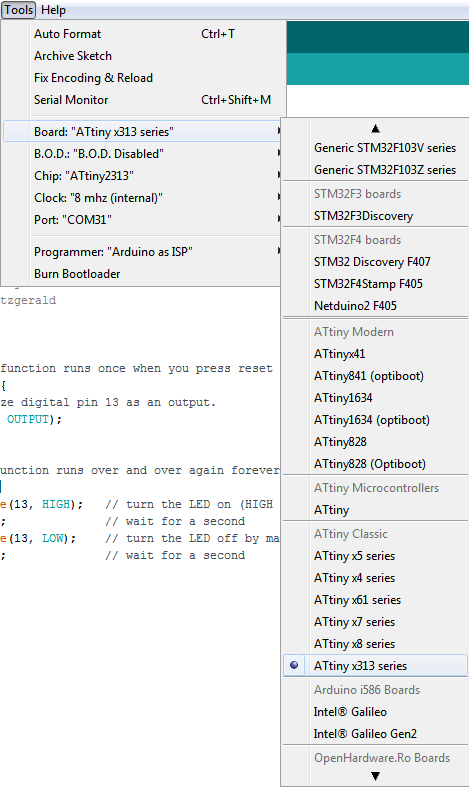Choose Auto Format
The width and height of the screenshot is (469, 790).
144,34
